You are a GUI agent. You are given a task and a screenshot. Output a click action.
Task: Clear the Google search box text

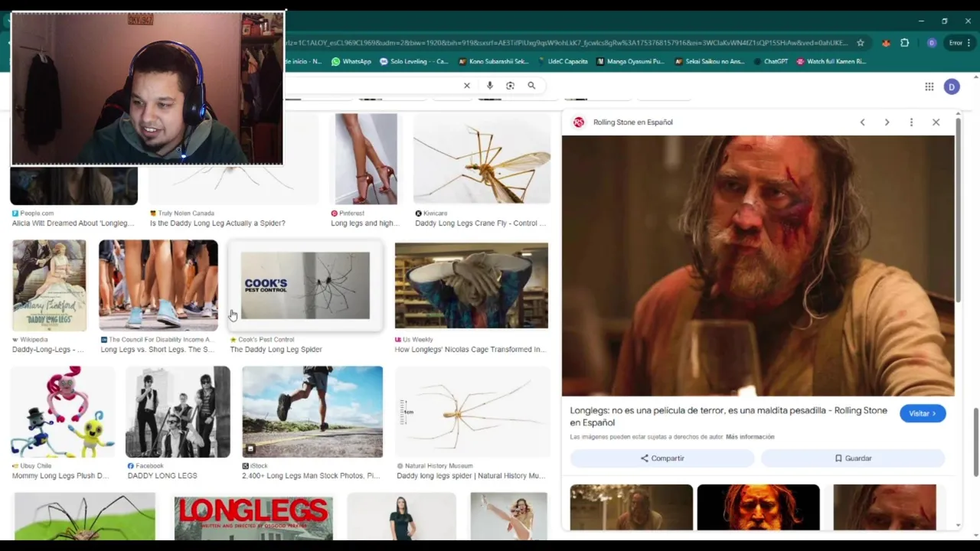[x=466, y=86]
